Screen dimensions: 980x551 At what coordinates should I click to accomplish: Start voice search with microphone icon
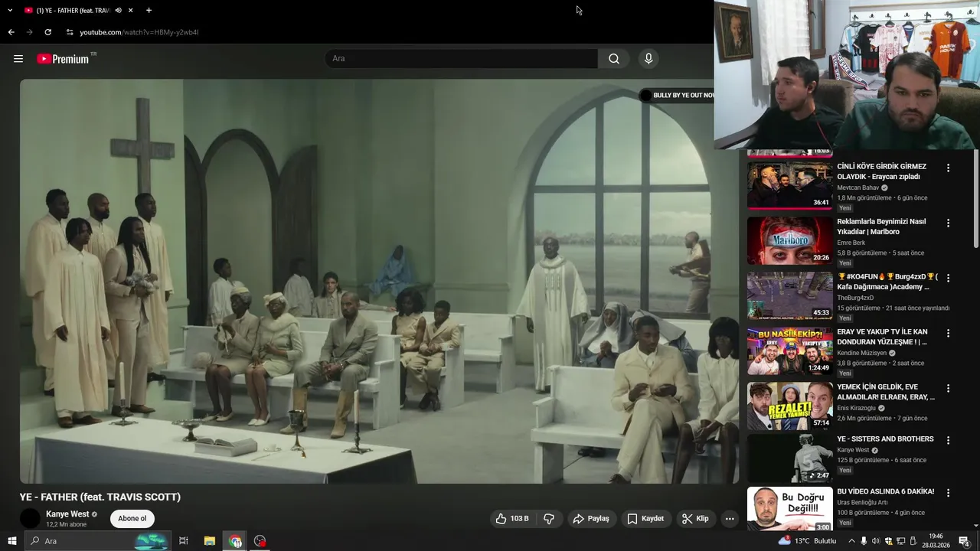[x=648, y=59]
